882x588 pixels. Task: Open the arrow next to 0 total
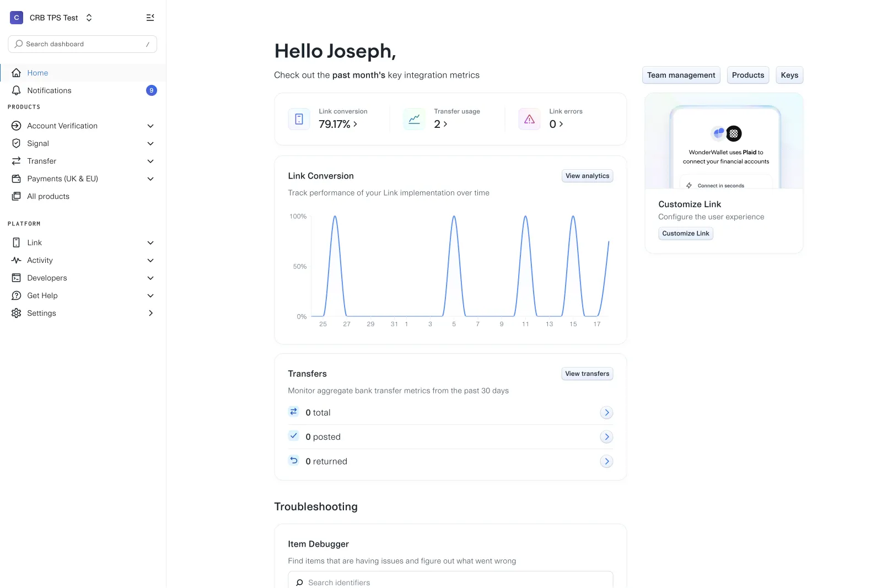(x=606, y=413)
